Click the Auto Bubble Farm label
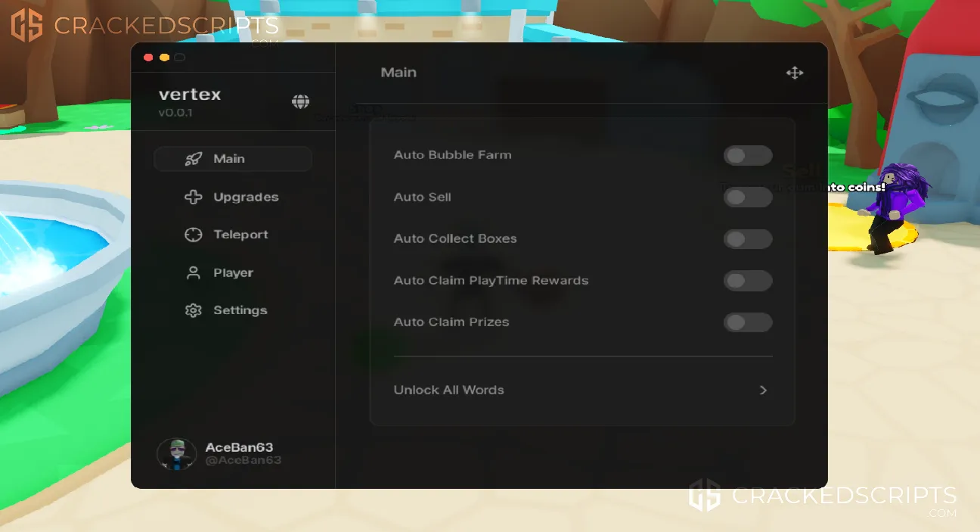 (x=452, y=155)
